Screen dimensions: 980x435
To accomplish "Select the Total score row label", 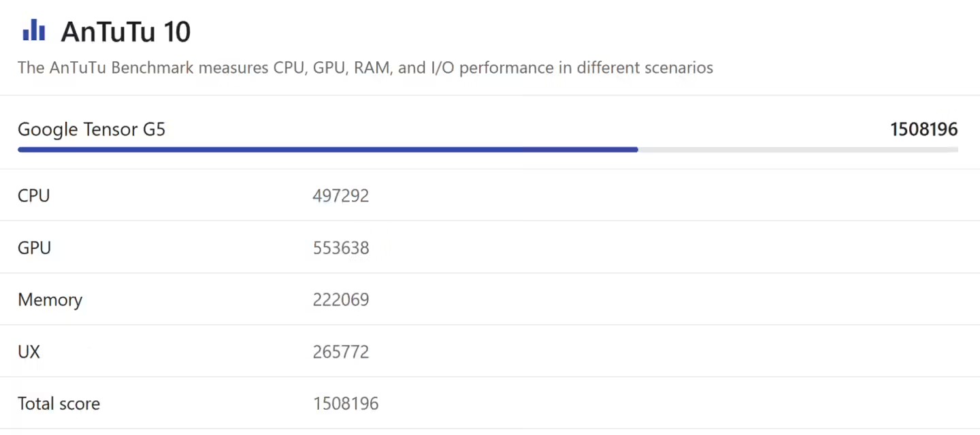I will pos(59,404).
